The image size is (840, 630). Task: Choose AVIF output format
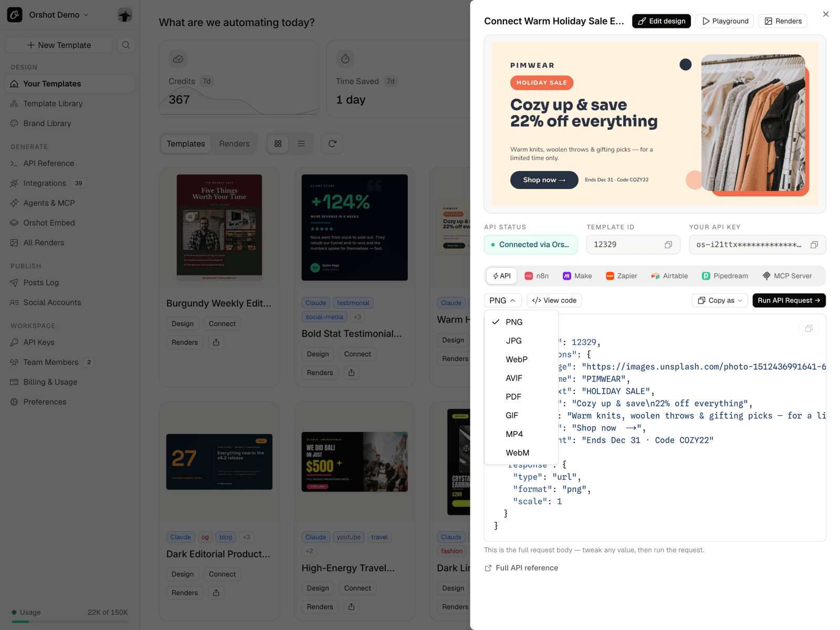pyautogui.click(x=521, y=378)
